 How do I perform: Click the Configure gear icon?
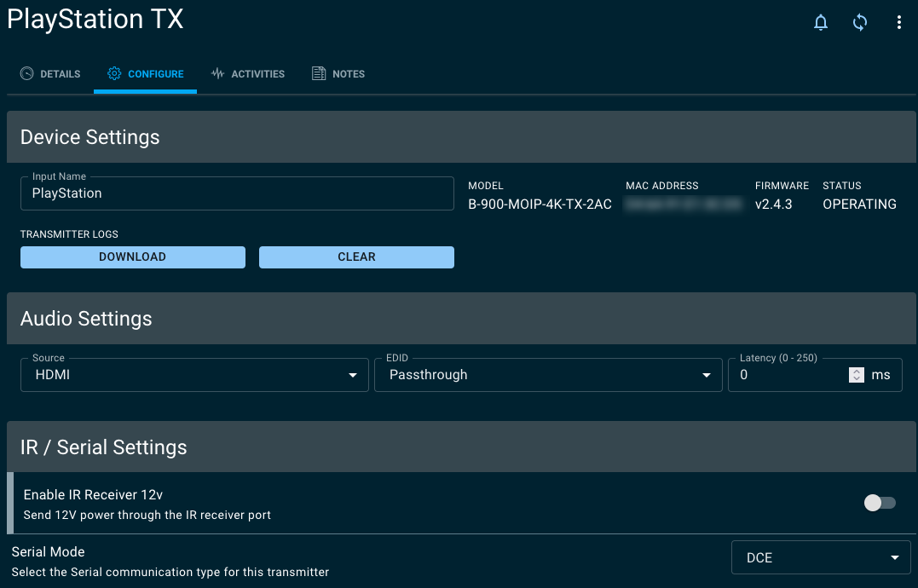pyautogui.click(x=114, y=74)
